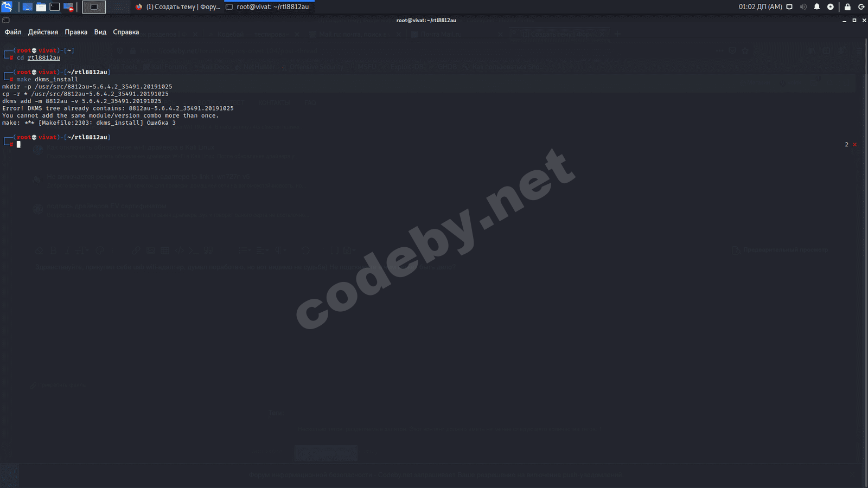This screenshot has height=488, width=868.
Task: Select the Bold formatting icon
Action: pos(53,250)
